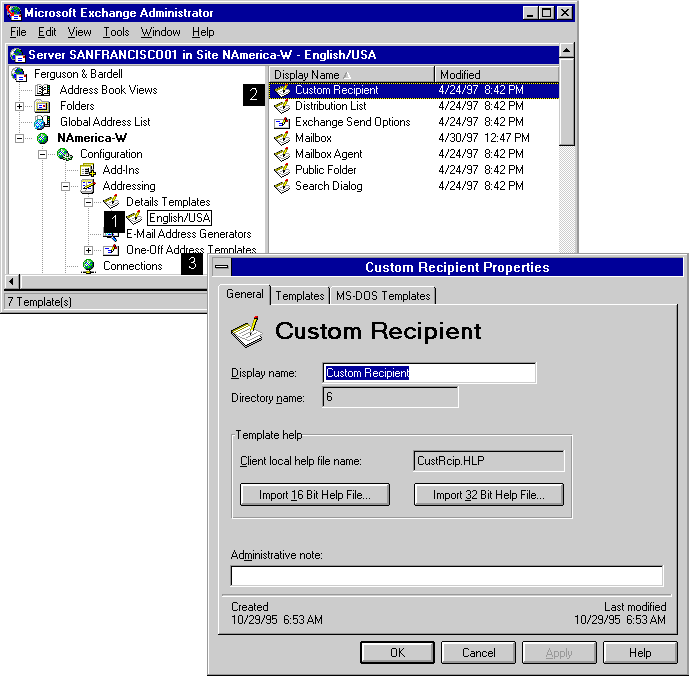Collapse the Details Templates node
The width and height of the screenshot is (689, 676).
[x=88, y=202]
